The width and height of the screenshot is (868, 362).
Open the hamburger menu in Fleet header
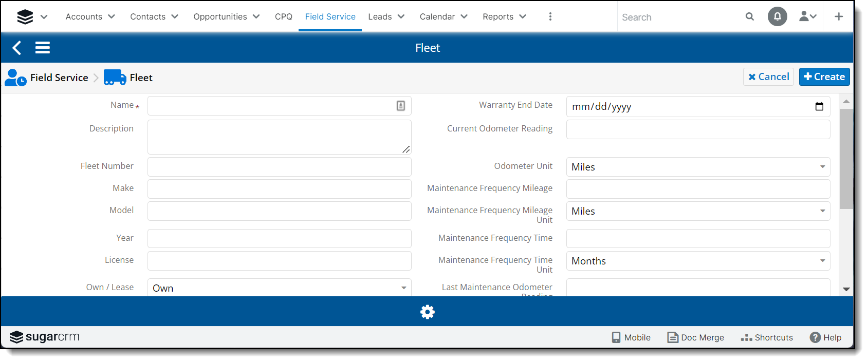(43, 48)
